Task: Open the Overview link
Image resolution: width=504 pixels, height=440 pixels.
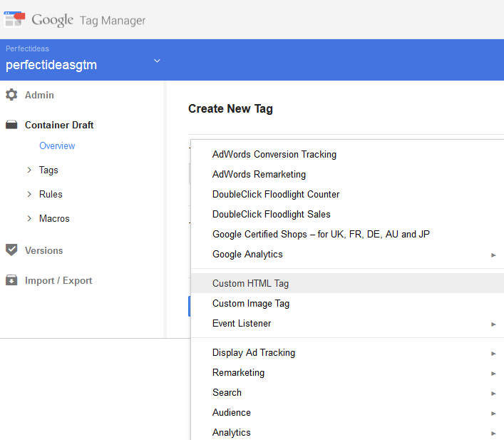Action: (x=57, y=145)
